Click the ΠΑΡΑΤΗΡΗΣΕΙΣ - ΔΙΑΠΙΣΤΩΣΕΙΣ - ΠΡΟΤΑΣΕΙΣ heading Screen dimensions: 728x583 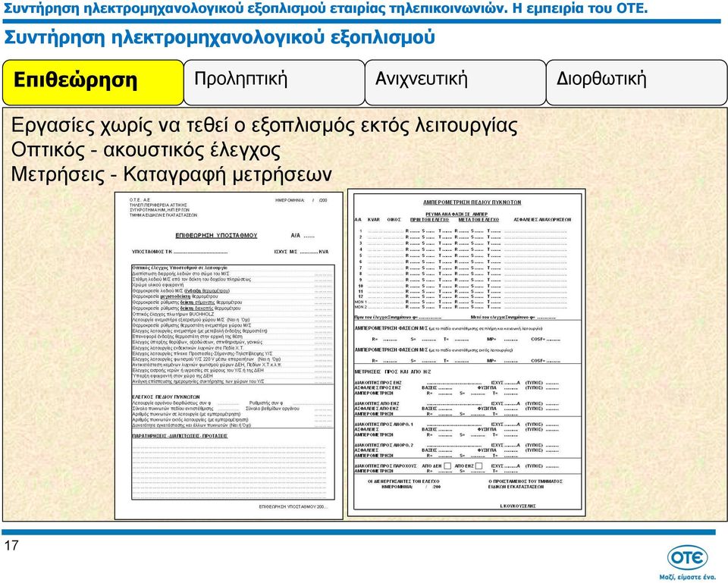[x=180, y=437]
